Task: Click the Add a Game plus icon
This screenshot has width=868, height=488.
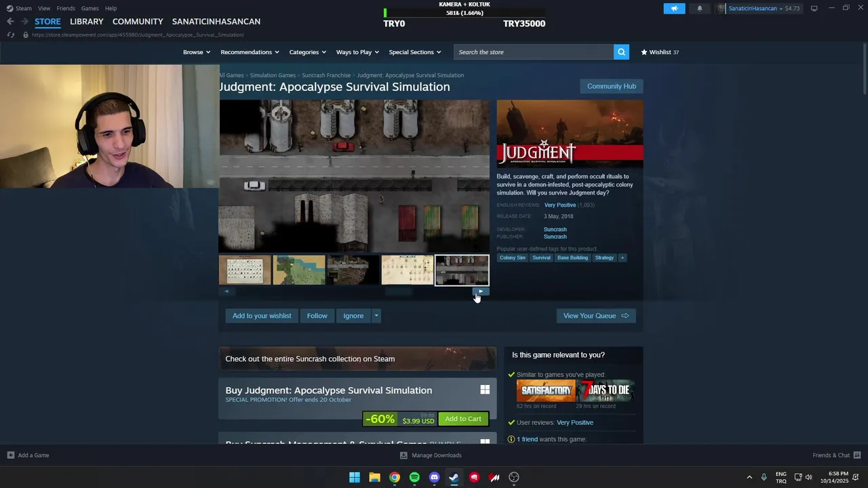Action: [11, 455]
